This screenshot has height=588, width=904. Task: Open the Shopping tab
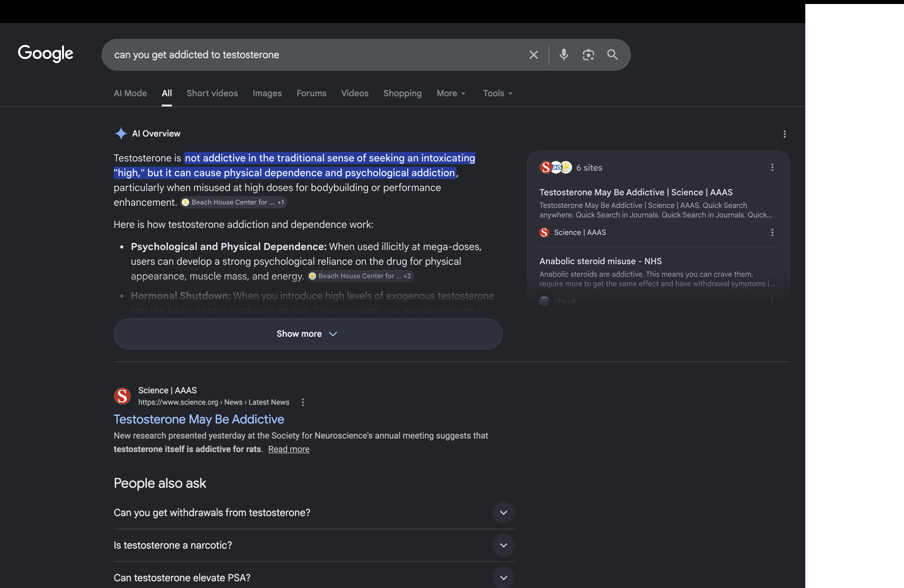(402, 93)
